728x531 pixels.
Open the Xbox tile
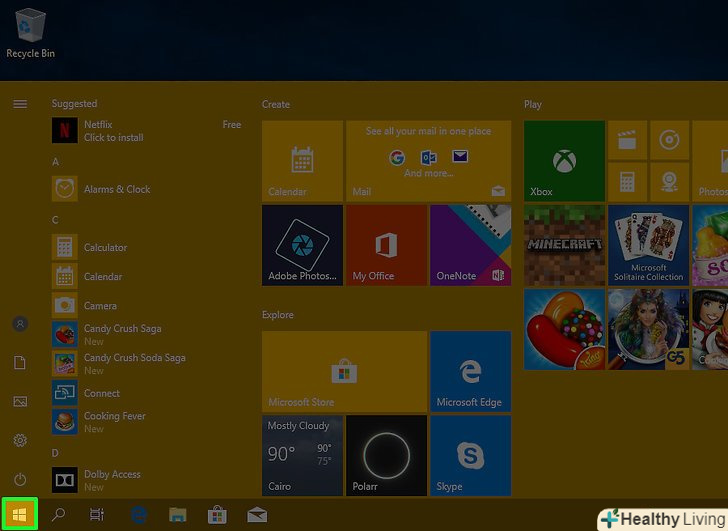(x=565, y=161)
